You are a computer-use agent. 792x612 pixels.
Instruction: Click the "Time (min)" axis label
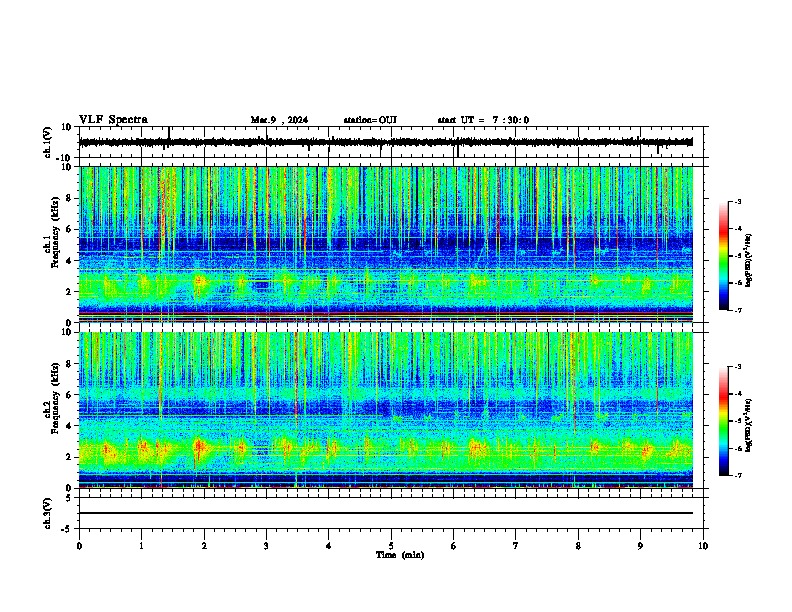click(400, 555)
